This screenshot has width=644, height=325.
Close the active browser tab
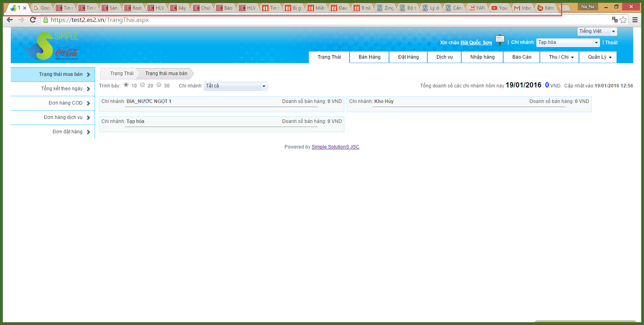tap(25, 8)
